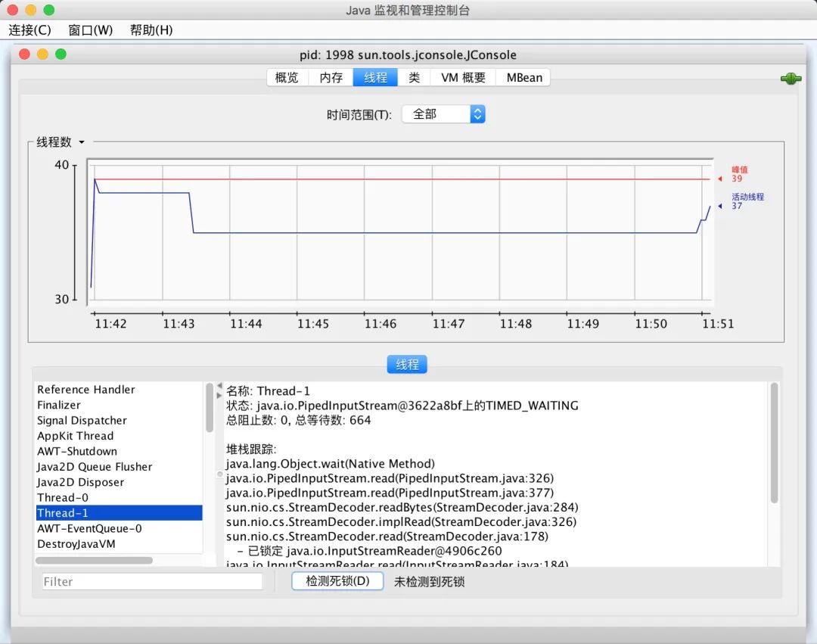
Task: Expand the 线程数 chart selector dropdown
Action: (x=82, y=142)
